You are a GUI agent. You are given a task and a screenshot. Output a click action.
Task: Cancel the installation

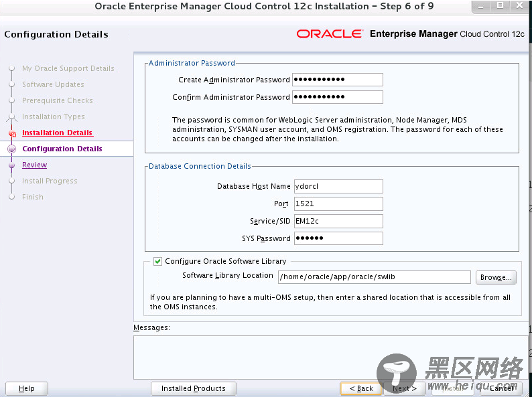click(x=501, y=388)
